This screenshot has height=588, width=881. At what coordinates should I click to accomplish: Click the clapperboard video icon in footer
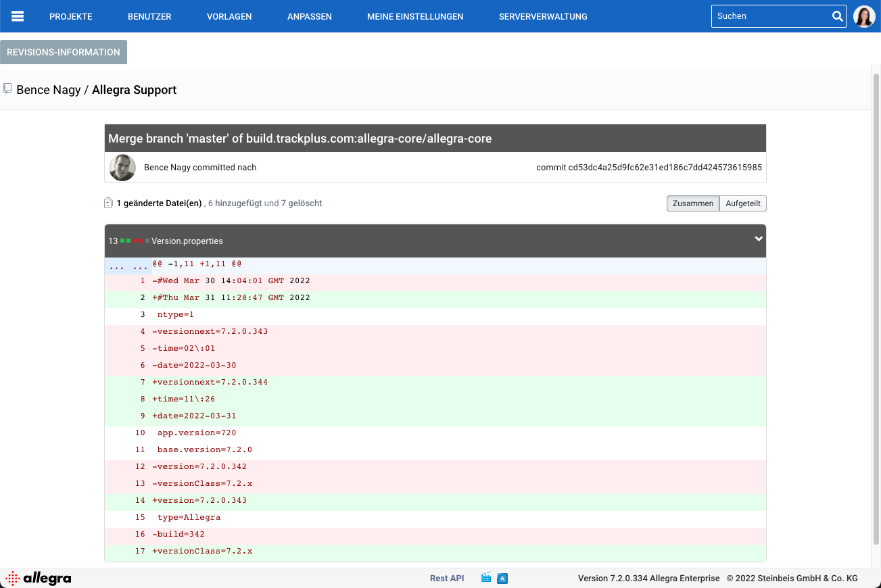[485, 578]
